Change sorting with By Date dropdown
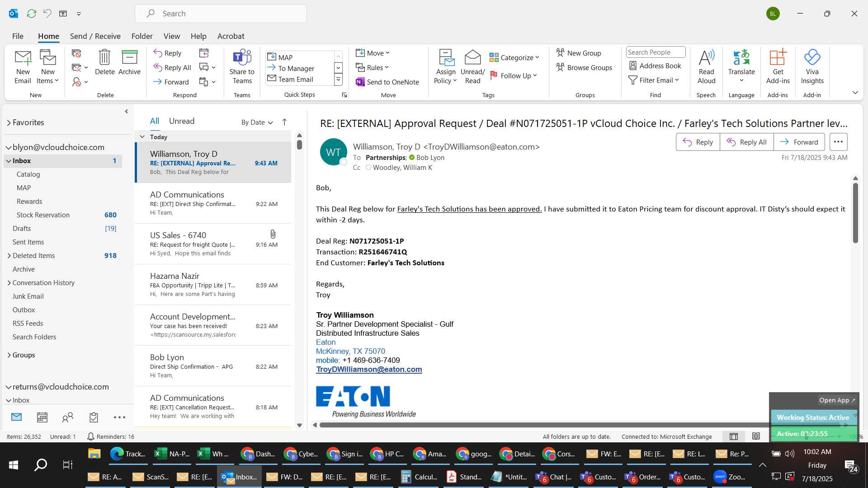This screenshot has width=868, height=488. [257, 122]
